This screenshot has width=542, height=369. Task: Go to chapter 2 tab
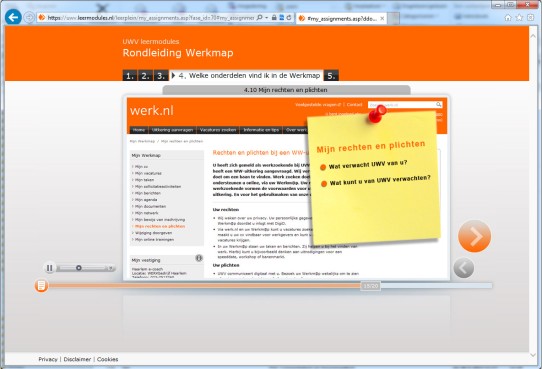(145, 75)
